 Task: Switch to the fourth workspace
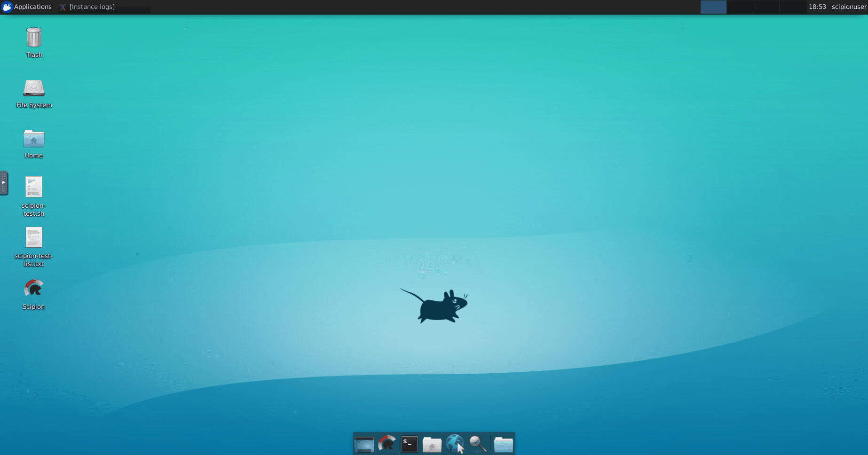click(793, 7)
